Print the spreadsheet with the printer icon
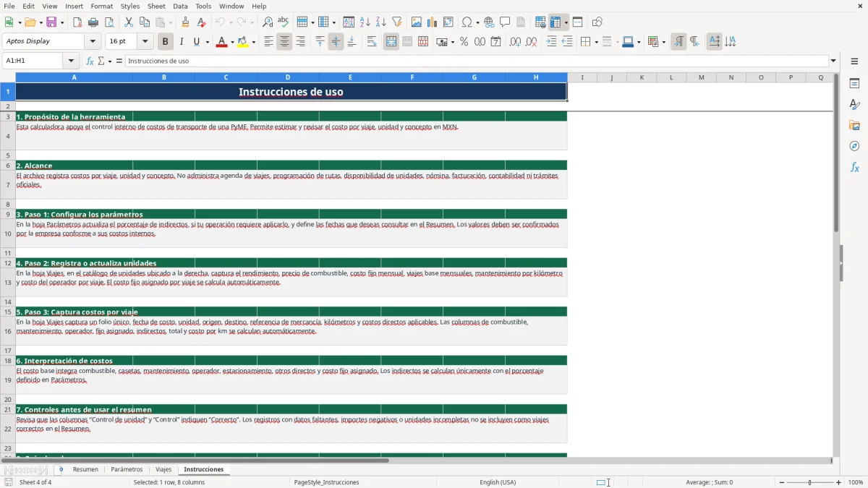868x488 pixels. click(93, 22)
